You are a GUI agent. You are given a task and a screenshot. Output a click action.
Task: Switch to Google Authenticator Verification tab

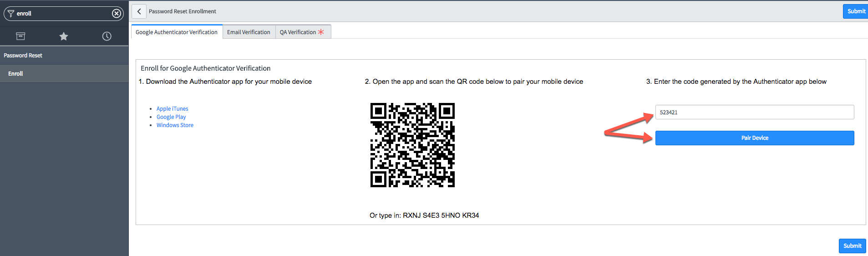177,32
